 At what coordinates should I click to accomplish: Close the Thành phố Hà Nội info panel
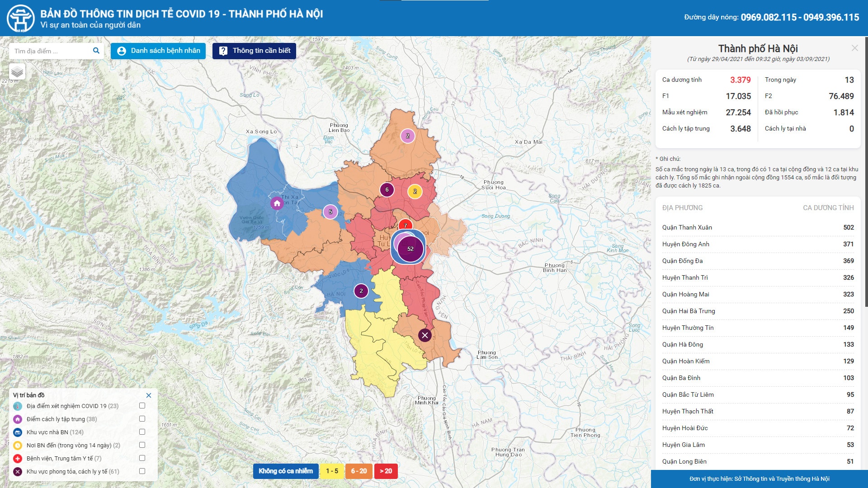pyautogui.click(x=854, y=48)
